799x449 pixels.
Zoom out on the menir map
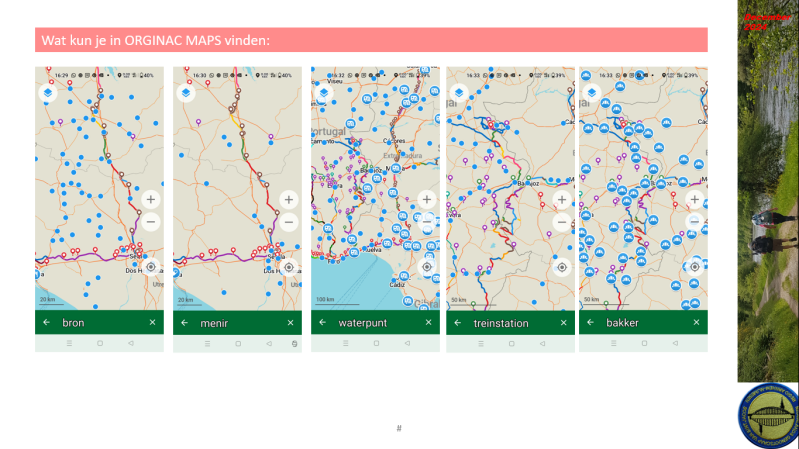(288, 222)
